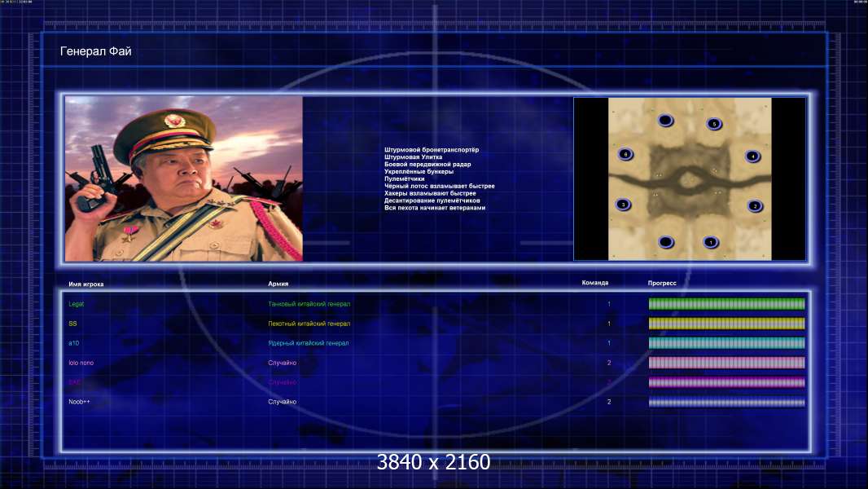
Task: Click start position marker 3 on the map
Action: tap(624, 205)
